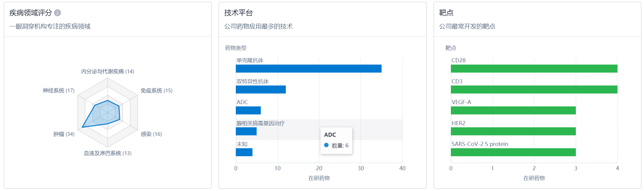Click the VEGF-A target bar
The height and width of the screenshot is (191, 644).
pyautogui.click(x=513, y=111)
